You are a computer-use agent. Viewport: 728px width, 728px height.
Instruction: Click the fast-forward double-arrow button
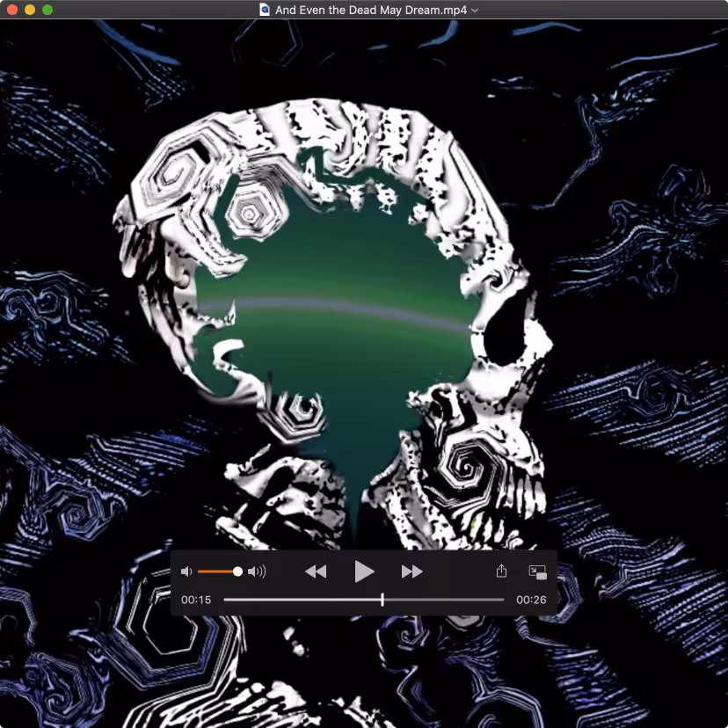click(411, 571)
